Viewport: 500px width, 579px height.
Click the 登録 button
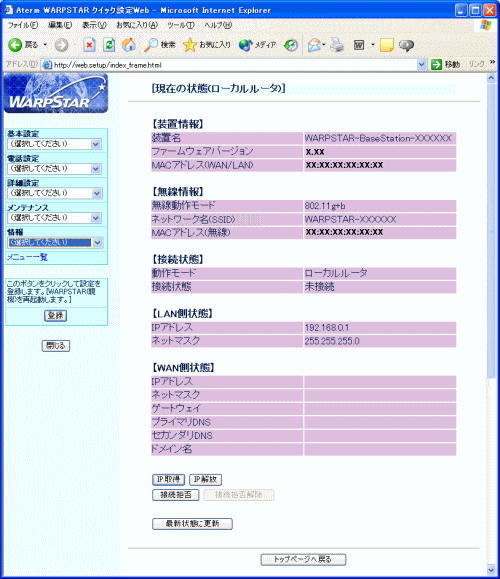[x=56, y=316]
